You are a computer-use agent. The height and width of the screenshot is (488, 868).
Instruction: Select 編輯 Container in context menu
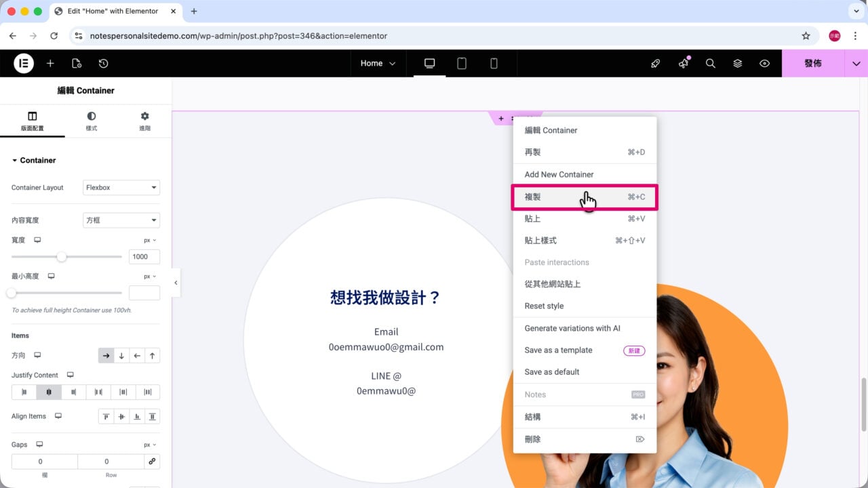tap(585, 130)
